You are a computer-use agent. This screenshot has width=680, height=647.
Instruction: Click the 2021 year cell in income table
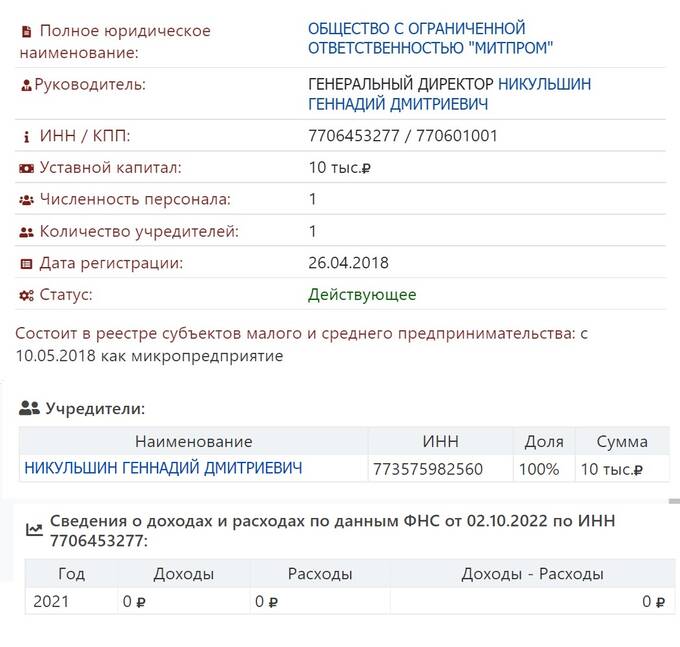[51, 601]
